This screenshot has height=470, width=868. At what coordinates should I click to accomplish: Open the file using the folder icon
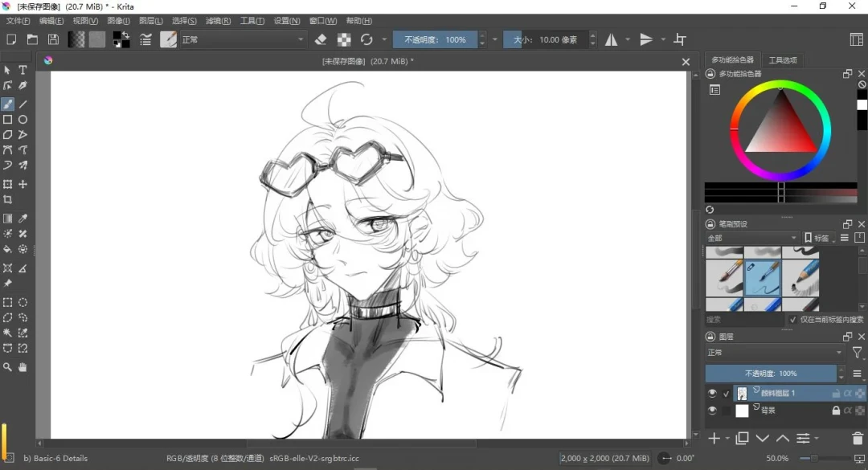click(33, 39)
